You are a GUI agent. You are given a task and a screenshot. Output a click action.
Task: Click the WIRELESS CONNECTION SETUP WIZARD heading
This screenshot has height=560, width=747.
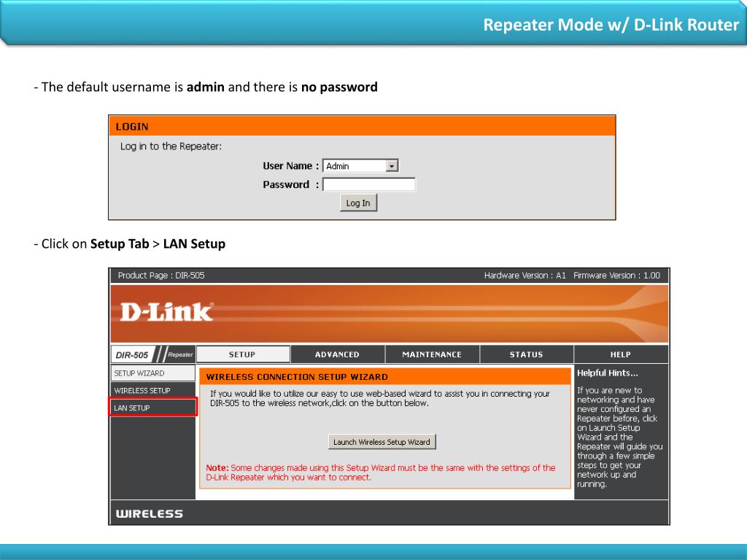pos(297,377)
